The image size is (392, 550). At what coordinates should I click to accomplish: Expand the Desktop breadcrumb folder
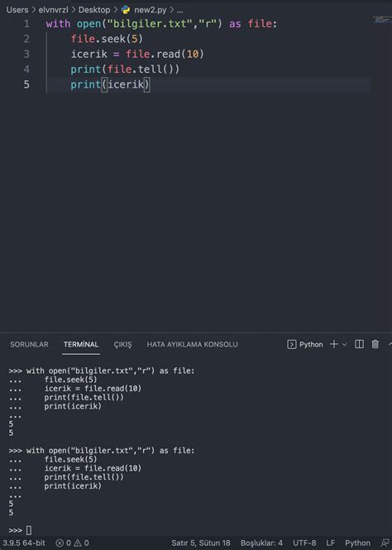(x=94, y=10)
